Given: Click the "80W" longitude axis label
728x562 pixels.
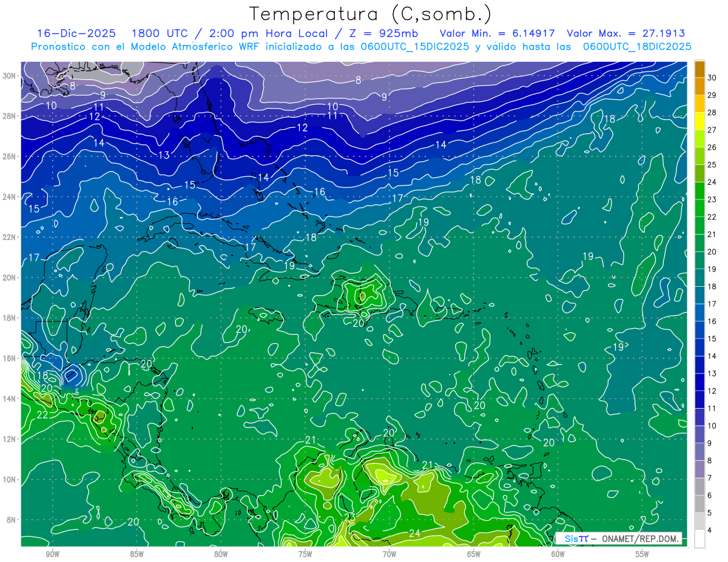Looking at the screenshot, I should (221, 554).
